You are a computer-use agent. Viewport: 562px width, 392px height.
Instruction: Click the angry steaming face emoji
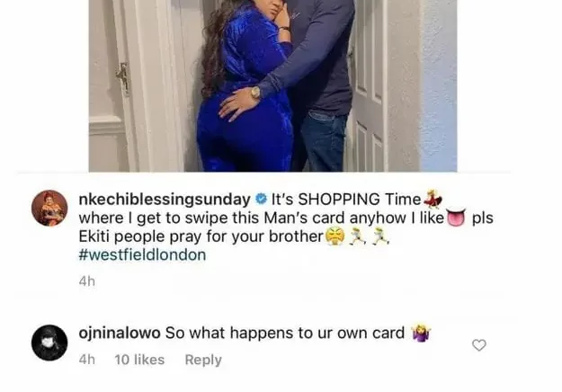[335, 236]
